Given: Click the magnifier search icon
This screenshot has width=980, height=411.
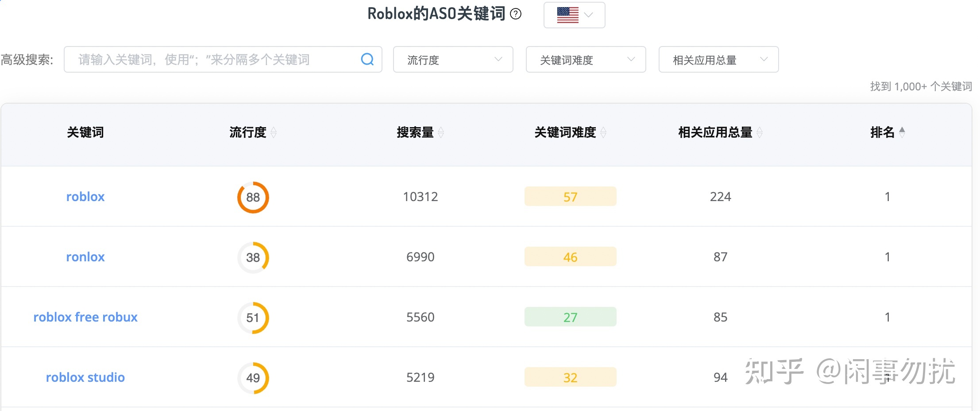Looking at the screenshot, I should click(x=367, y=59).
